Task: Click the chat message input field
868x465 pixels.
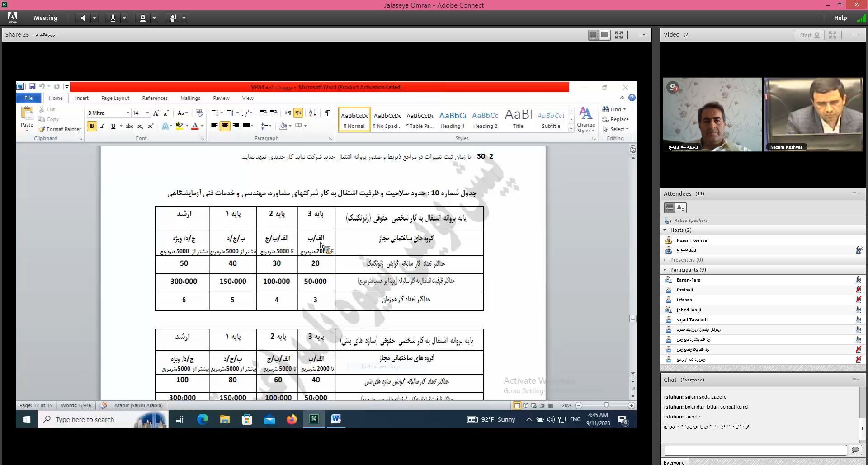Action: (x=755, y=450)
